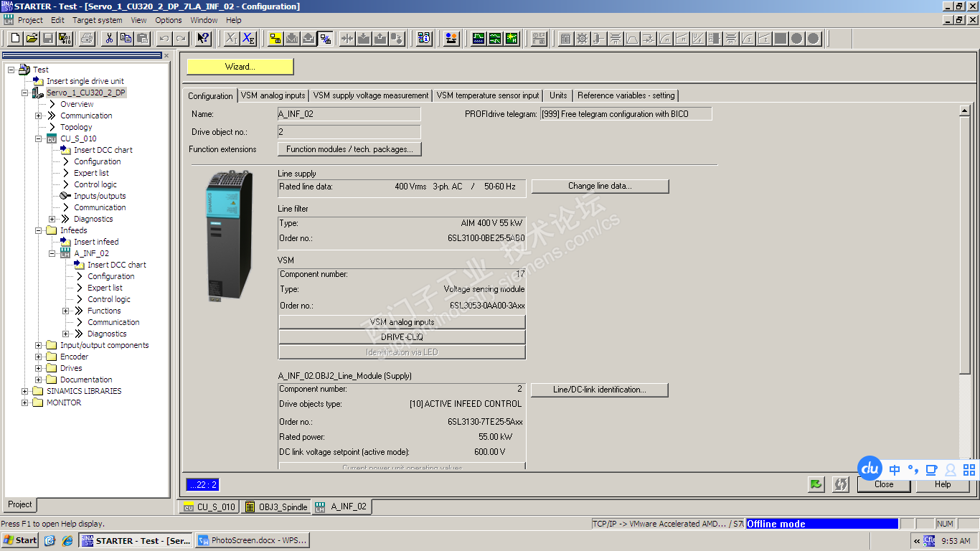
Task: Click the Print toolbar icon
Action: (x=86, y=38)
